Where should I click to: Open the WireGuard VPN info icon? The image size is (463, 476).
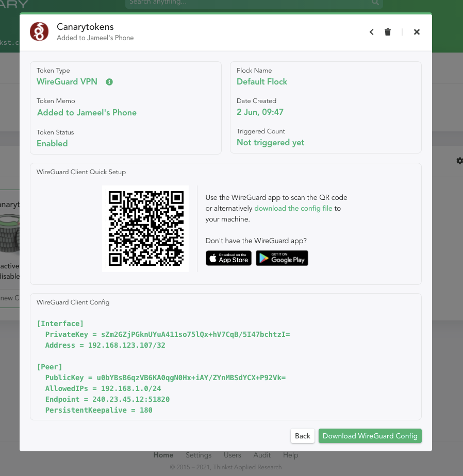109,82
